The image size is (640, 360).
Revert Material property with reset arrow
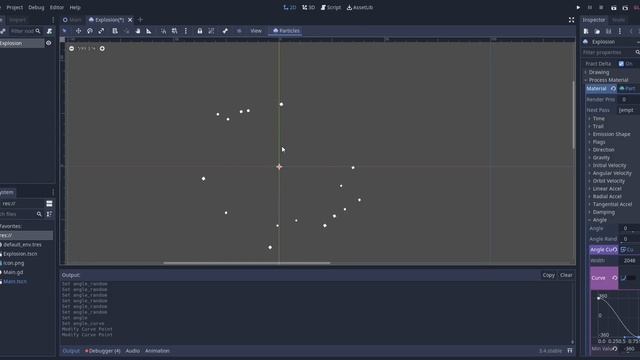(613, 89)
